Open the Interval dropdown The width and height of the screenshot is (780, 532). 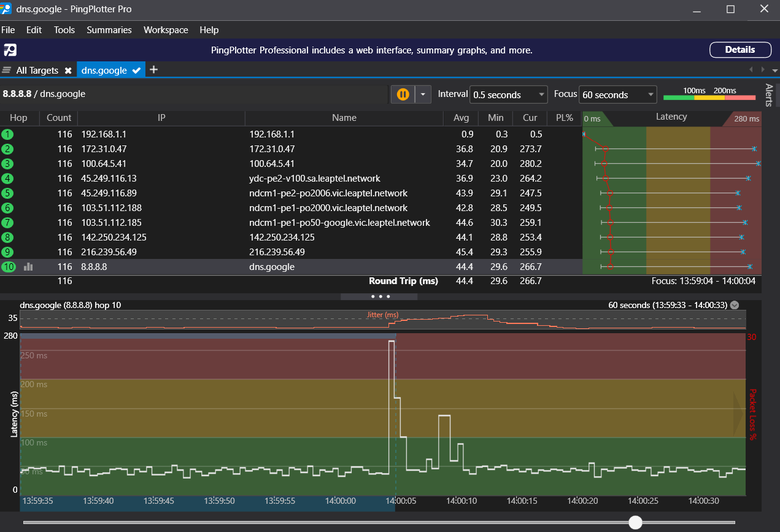click(508, 94)
